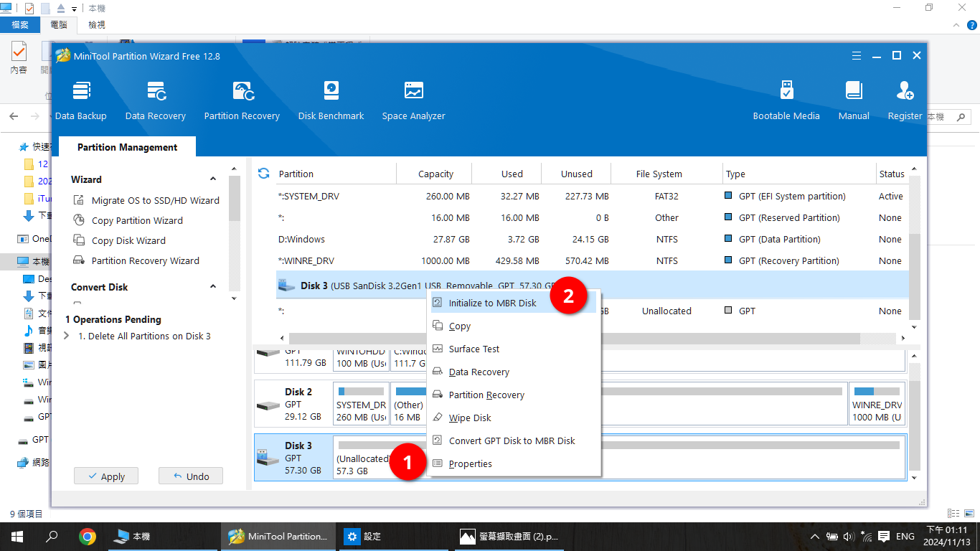This screenshot has width=980, height=551.
Task: Open Space Analyzer
Action: coord(414,100)
